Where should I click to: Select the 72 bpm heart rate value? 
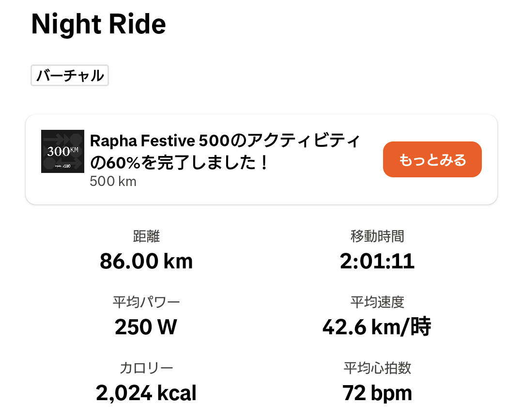point(377,393)
